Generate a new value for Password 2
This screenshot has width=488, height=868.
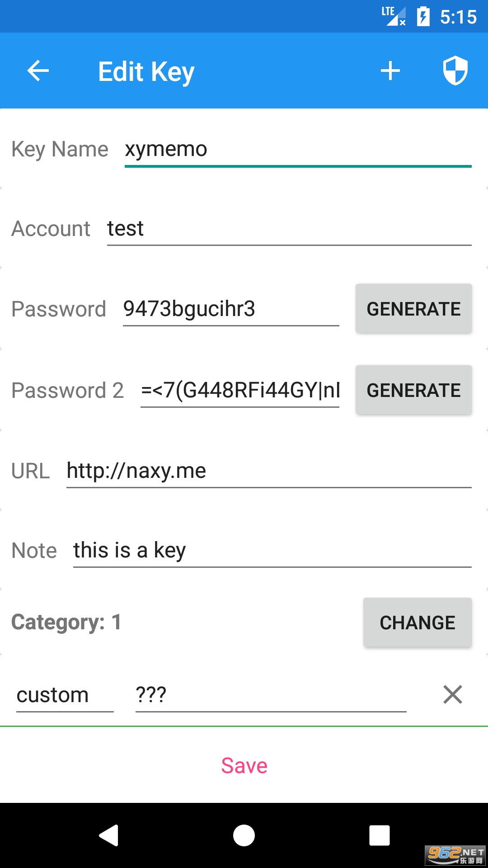tap(413, 390)
